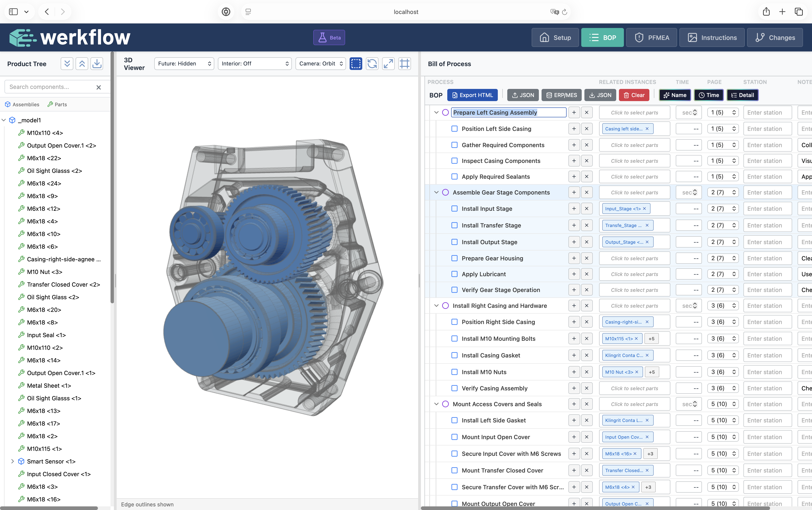
Task: Clear the component search field
Action: pyautogui.click(x=99, y=87)
